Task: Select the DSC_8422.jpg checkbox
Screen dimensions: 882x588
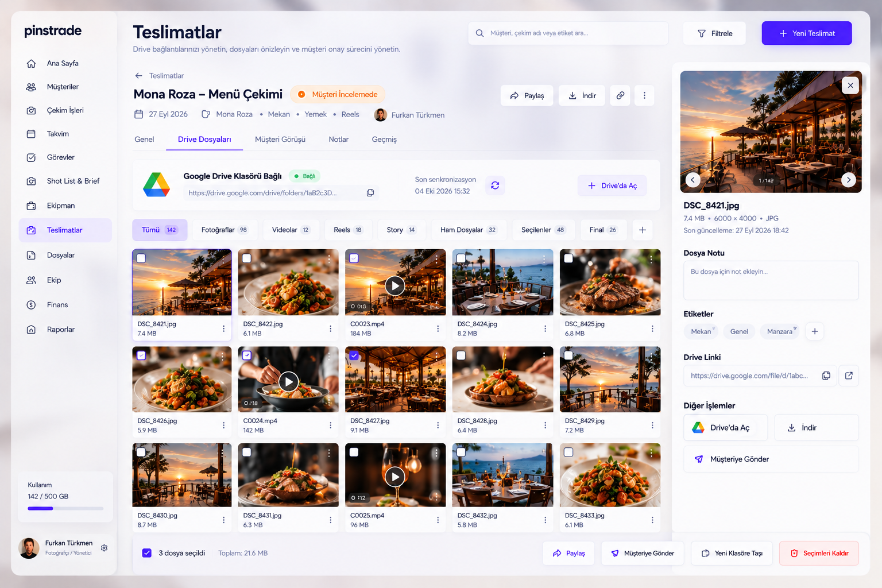Action: [x=247, y=258]
